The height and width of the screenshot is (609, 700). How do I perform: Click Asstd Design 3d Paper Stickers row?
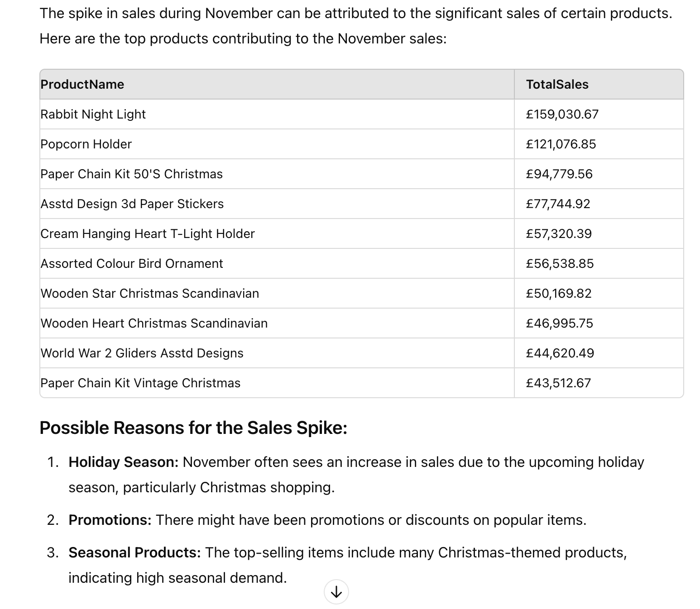pyautogui.click(x=132, y=204)
